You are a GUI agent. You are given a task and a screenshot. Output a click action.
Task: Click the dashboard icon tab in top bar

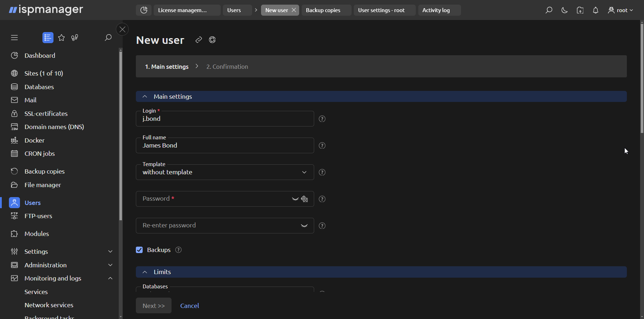coord(144,10)
